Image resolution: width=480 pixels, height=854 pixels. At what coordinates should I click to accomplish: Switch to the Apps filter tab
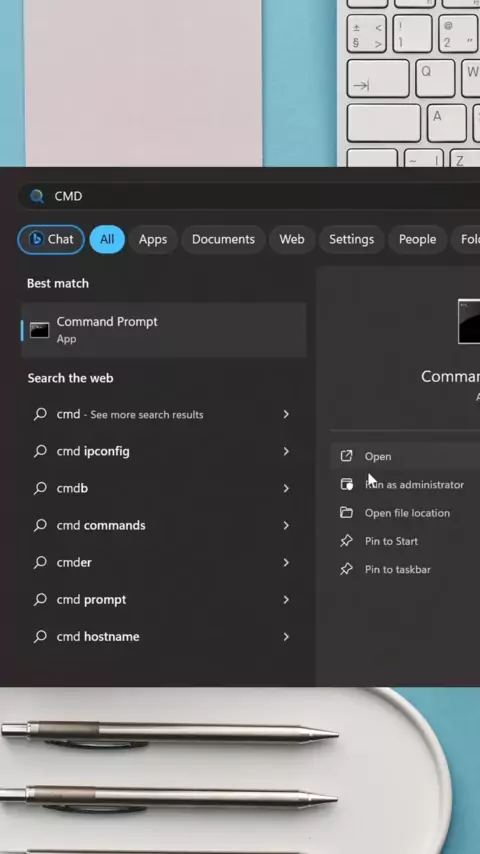[x=153, y=239]
